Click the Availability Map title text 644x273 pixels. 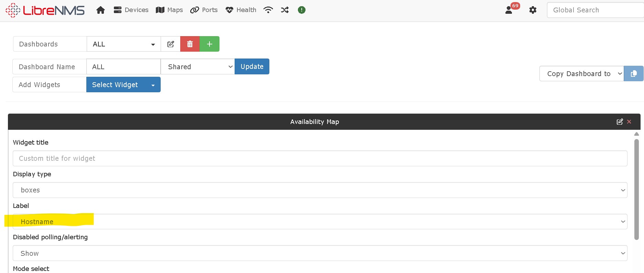point(314,122)
